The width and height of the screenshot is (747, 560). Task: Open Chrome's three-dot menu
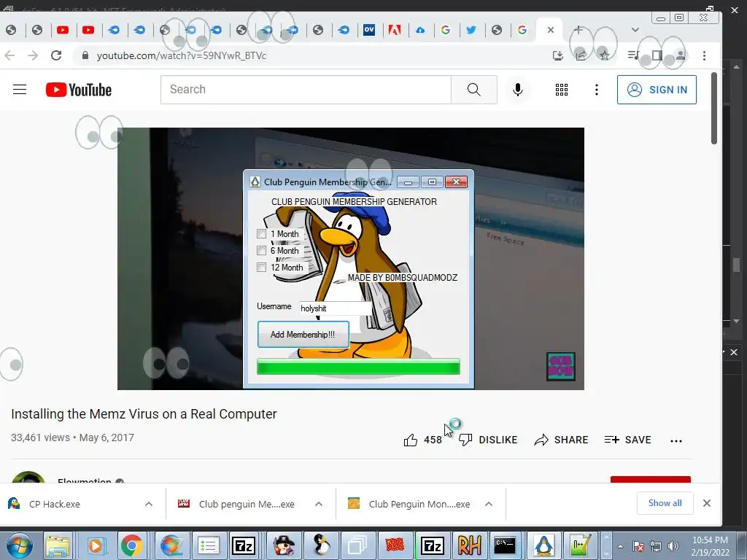click(704, 55)
